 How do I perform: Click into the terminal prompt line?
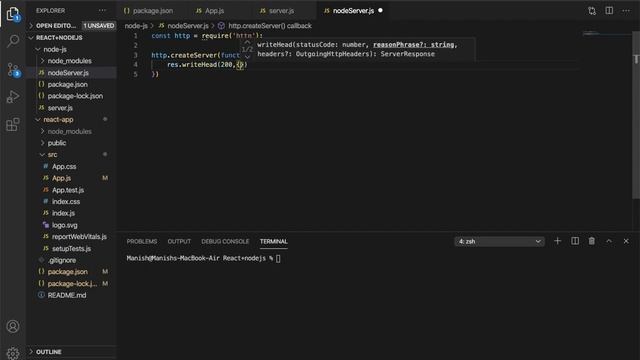tap(203, 258)
